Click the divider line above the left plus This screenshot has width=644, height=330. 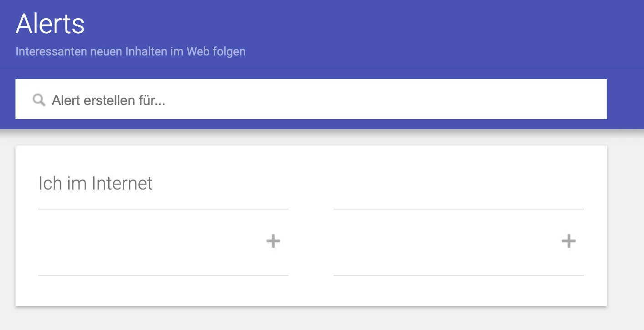click(x=163, y=209)
